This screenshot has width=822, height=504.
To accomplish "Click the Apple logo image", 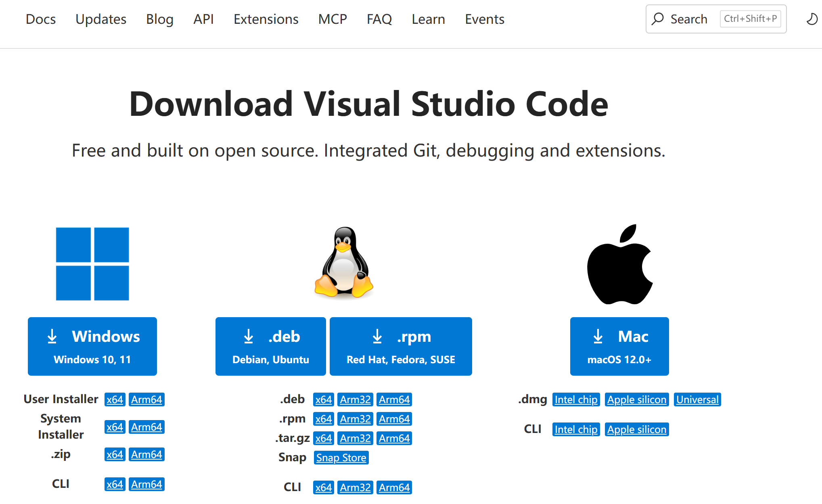I will point(620,264).
